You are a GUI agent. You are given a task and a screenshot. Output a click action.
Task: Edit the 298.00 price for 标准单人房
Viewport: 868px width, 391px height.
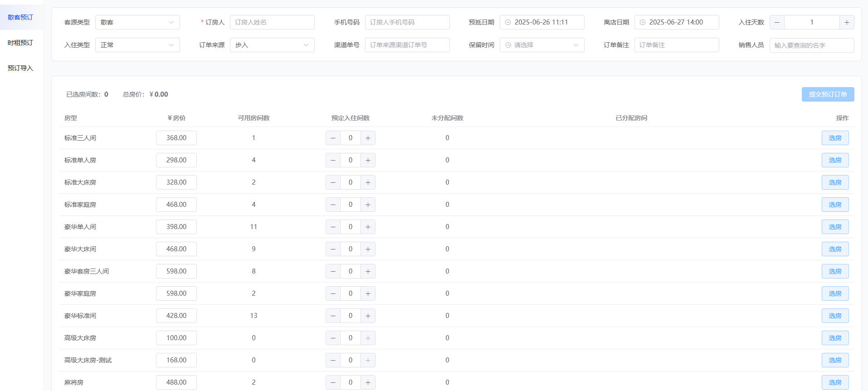click(176, 160)
